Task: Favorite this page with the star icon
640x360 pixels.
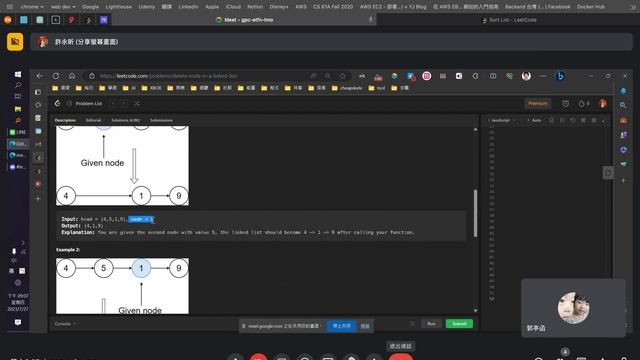Action: pyautogui.click(x=342, y=76)
